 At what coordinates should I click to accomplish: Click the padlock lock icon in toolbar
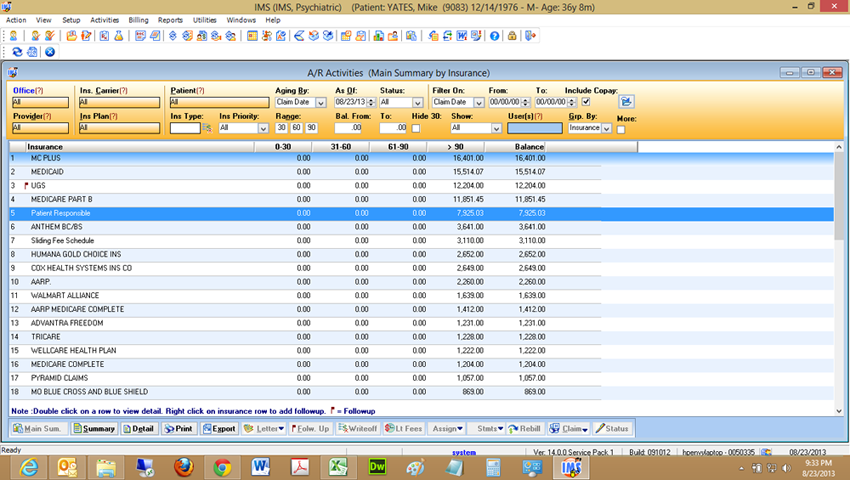tap(512, 36)
